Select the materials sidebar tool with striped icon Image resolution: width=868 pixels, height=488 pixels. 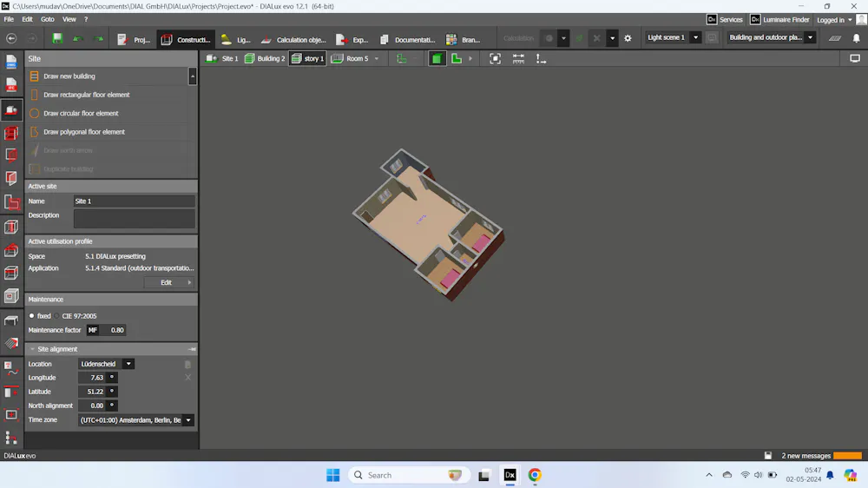[x=11, y=344]
